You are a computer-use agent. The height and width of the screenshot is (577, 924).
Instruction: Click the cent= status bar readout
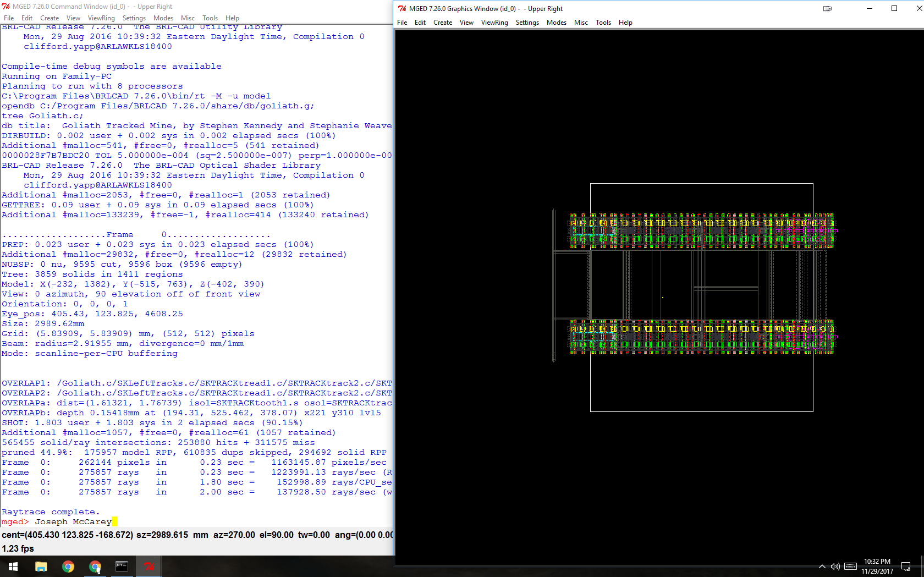(67, 535)
